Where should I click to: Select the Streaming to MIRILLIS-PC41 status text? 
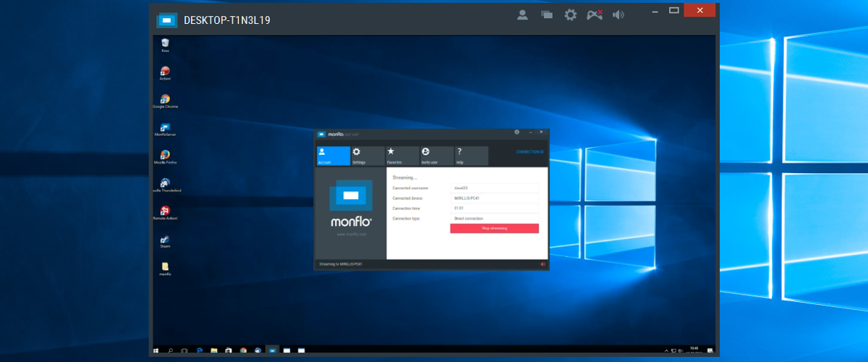(341, 264)
